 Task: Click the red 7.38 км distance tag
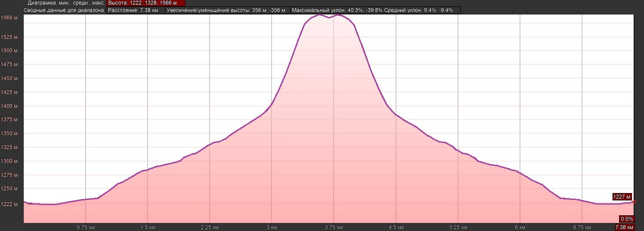click(624, 227)
